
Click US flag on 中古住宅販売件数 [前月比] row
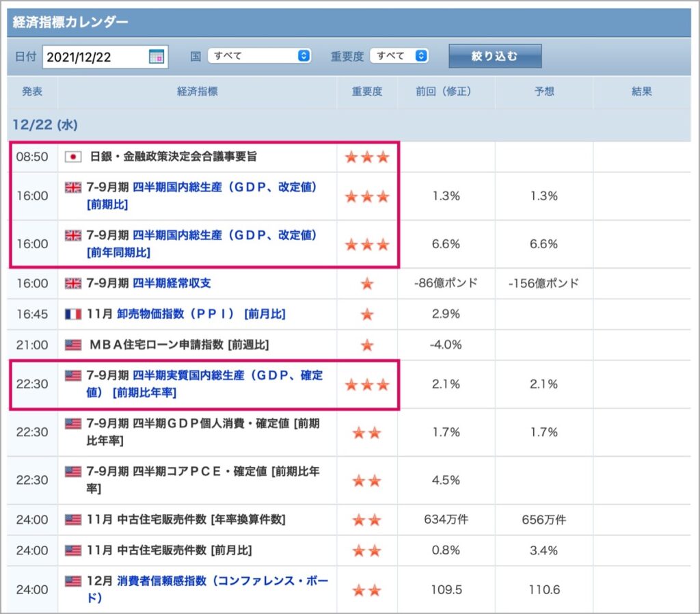(72, 550)
